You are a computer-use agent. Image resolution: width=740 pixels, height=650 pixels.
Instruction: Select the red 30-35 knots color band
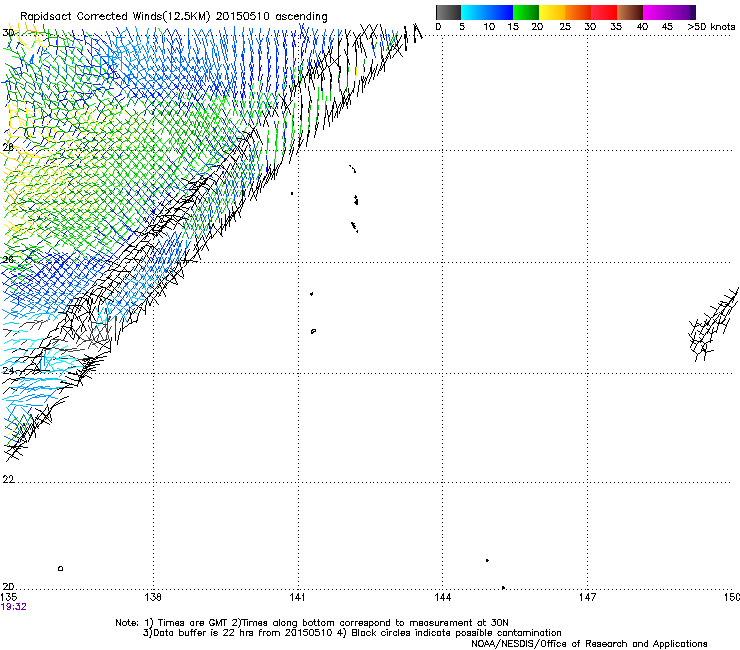(x=604, y=12)
